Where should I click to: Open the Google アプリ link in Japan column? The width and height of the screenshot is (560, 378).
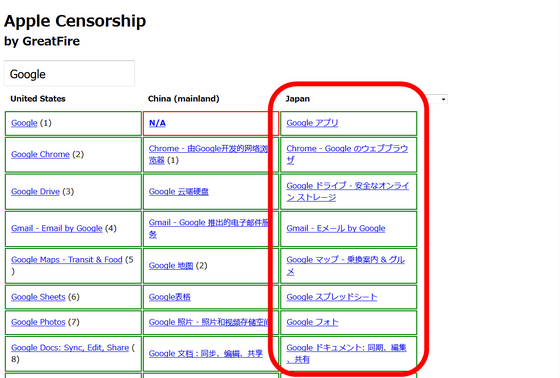click(x=312, y=123)
